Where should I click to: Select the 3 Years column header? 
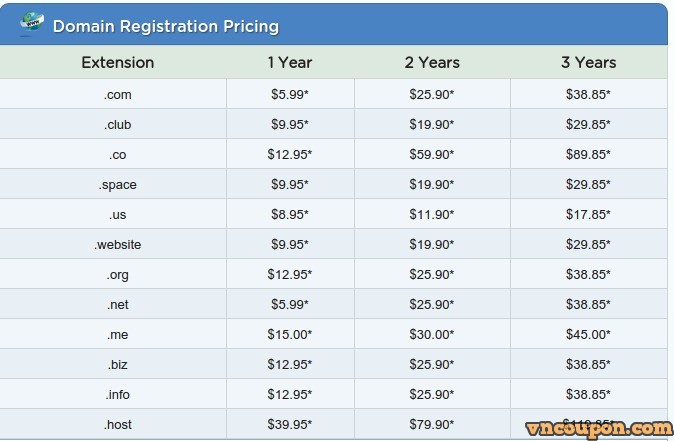coord(588,63)
